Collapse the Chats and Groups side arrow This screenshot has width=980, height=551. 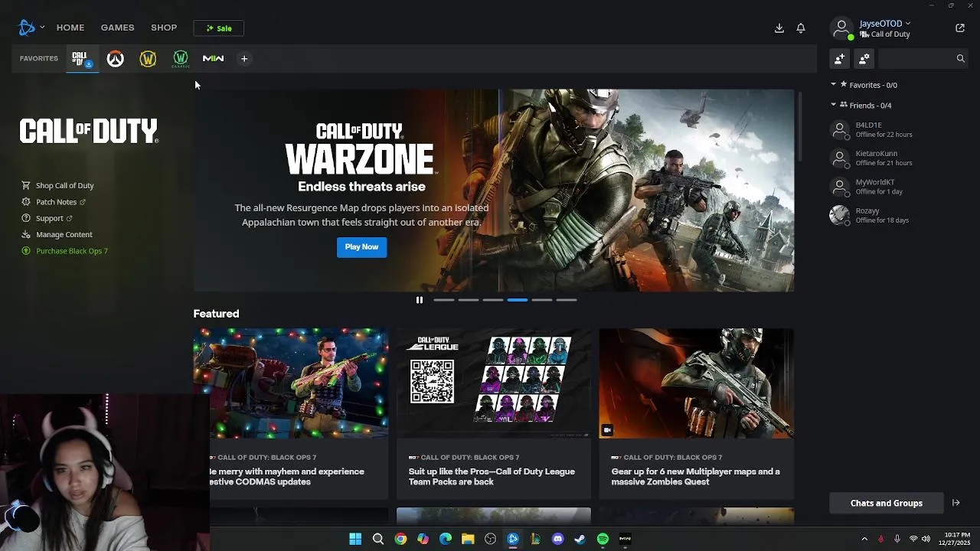955,503
